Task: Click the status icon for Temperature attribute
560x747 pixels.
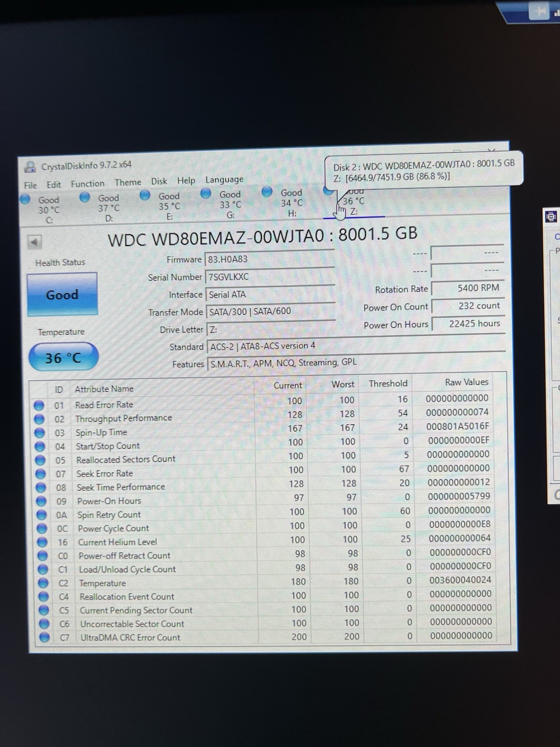Action: point(43,583)
